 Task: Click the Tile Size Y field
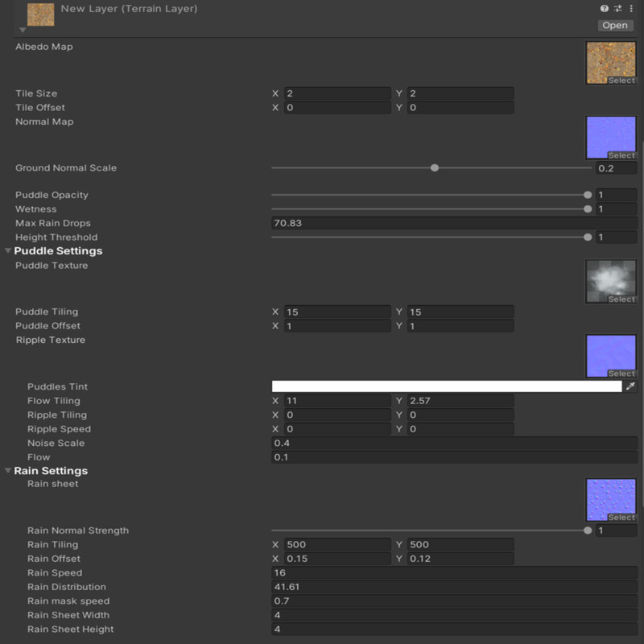(x=460, y=93)
